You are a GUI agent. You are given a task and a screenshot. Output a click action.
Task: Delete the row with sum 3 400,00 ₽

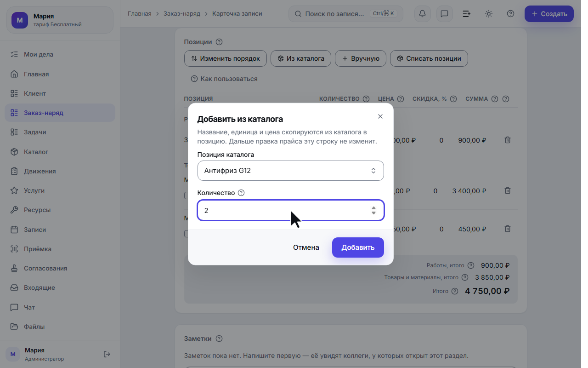[x=508, y=190]
